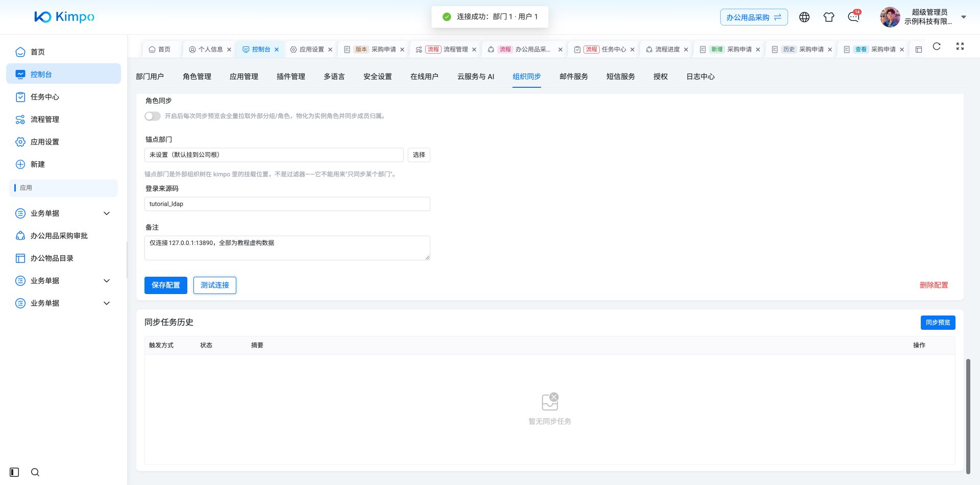
Task: Open 应用设置 in sidebar
Action: point(63,141)
